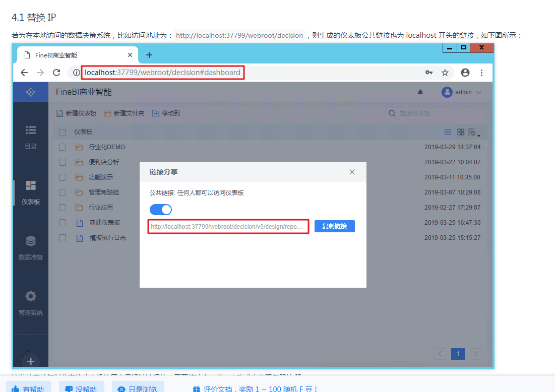555x392 pixels.
Task: Click the FineBI logo icon in sidebar
Action: click(30, 92)
